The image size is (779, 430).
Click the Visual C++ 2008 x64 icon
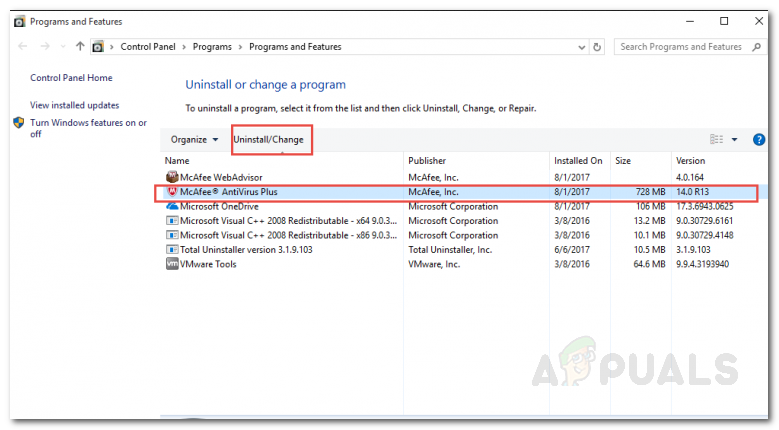(172, 220)
